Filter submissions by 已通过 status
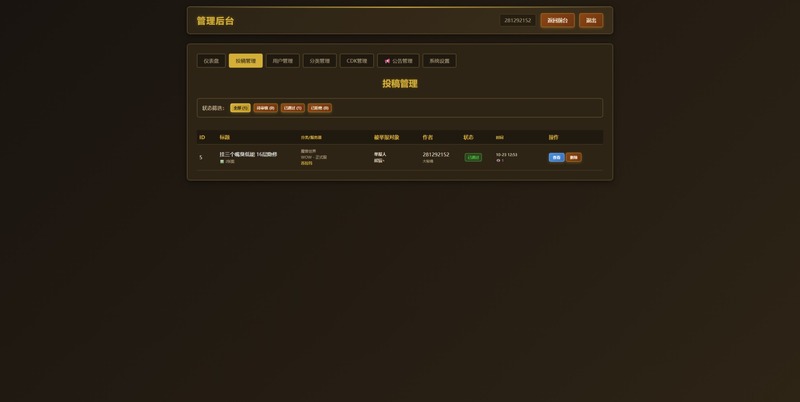Viewport: 800px width, 402px height. click(x=292, y=108)
